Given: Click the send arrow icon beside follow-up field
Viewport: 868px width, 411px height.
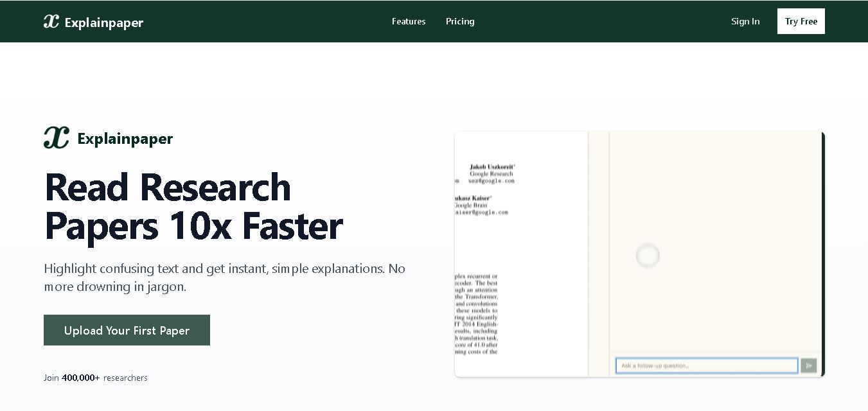Looking at the screenshot, I should (809, 365).
